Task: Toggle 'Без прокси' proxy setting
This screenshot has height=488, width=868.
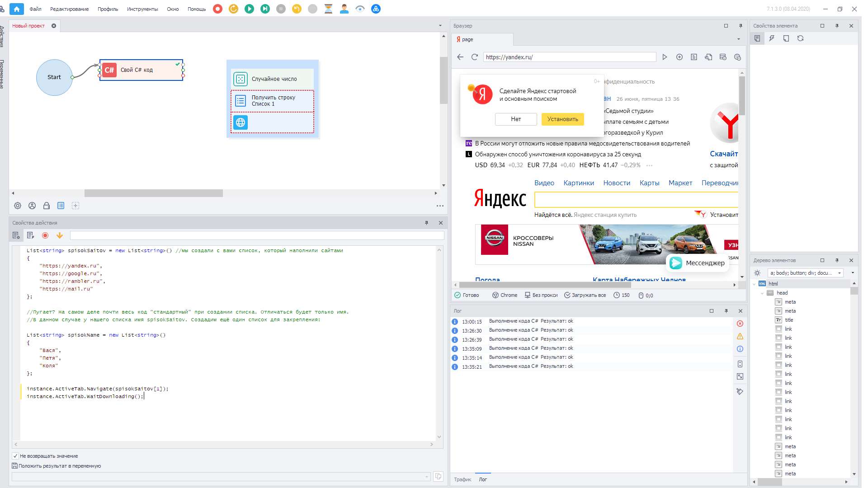Action: [x=541, y=295]
